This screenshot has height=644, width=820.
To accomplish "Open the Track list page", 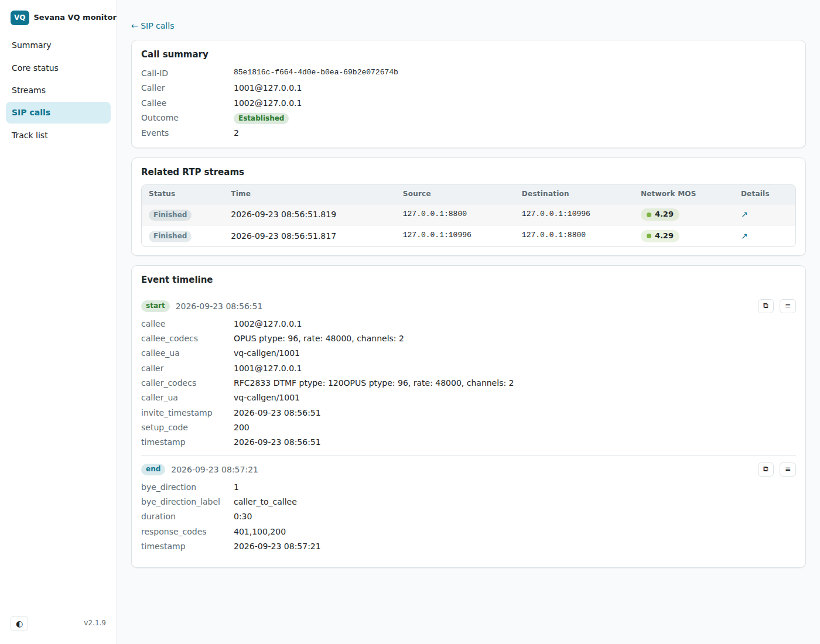I will (58, 135).
